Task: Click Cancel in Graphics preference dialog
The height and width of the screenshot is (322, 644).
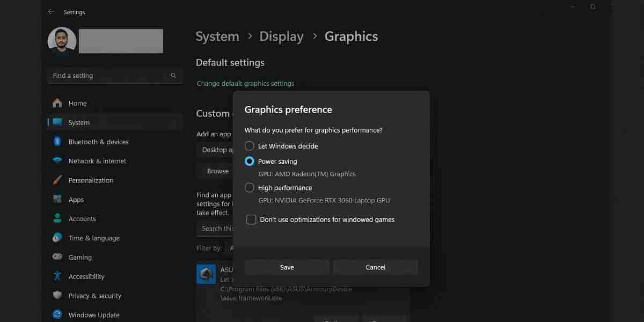Action: point(376,267)
